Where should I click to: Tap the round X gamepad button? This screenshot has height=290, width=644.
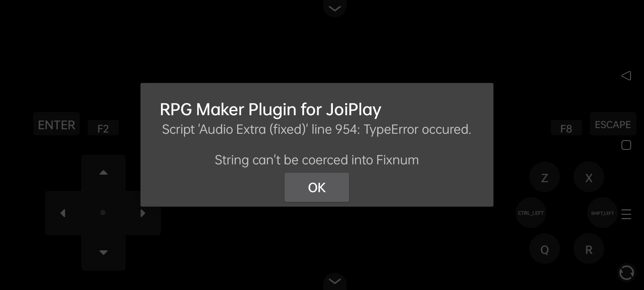(x=589, y=177)
